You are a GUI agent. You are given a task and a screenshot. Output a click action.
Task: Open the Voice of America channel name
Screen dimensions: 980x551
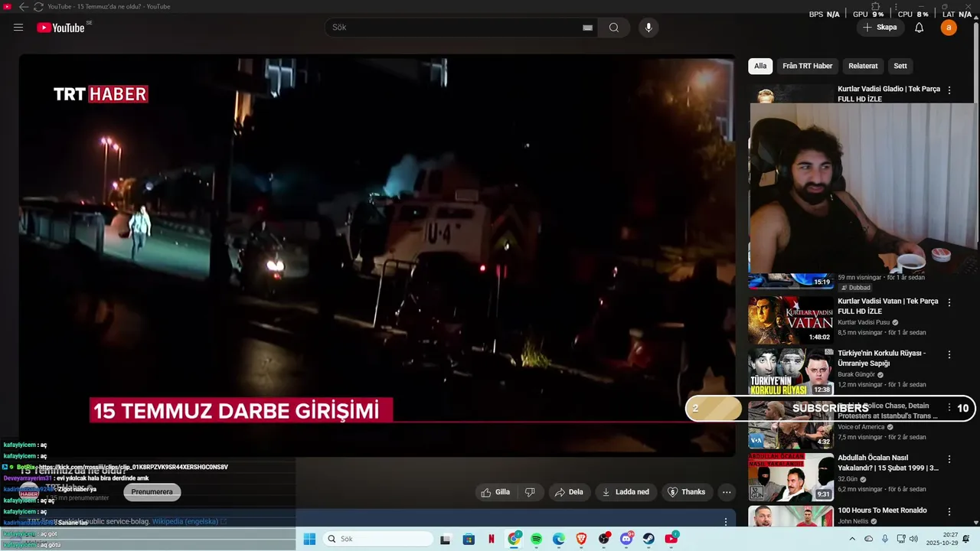pyautogui.click(x=861, y=427)
